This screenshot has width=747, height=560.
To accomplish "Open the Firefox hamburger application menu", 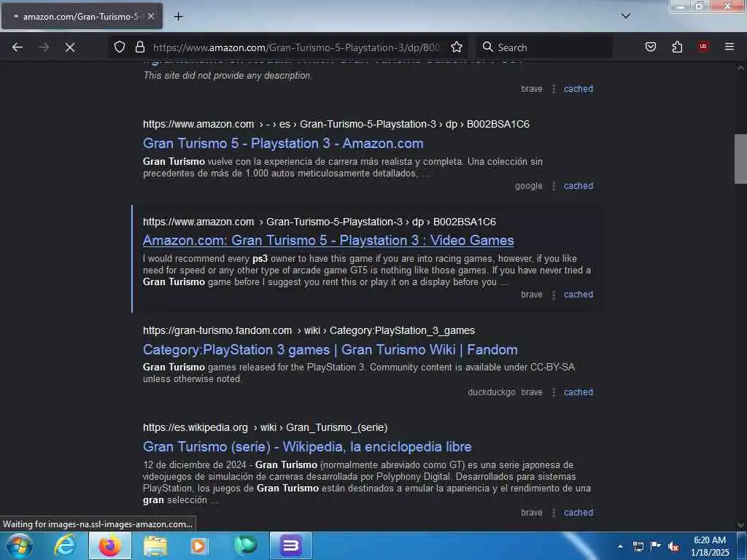I will pyautogui.click(x=729, y=47).
